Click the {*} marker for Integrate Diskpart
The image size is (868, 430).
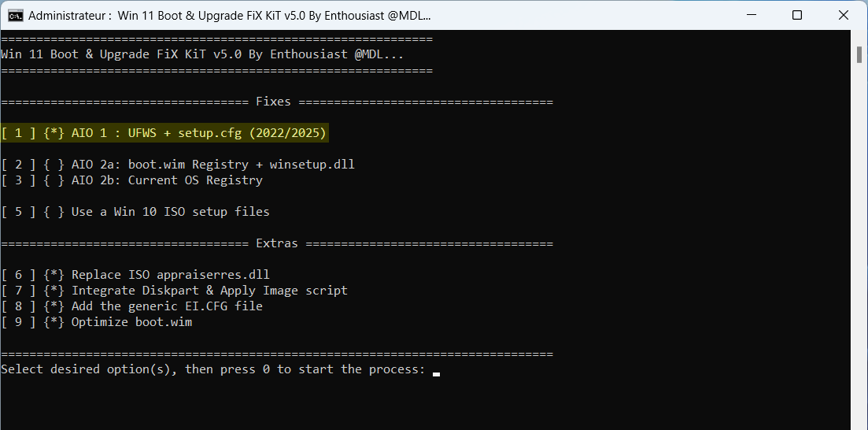54,291
